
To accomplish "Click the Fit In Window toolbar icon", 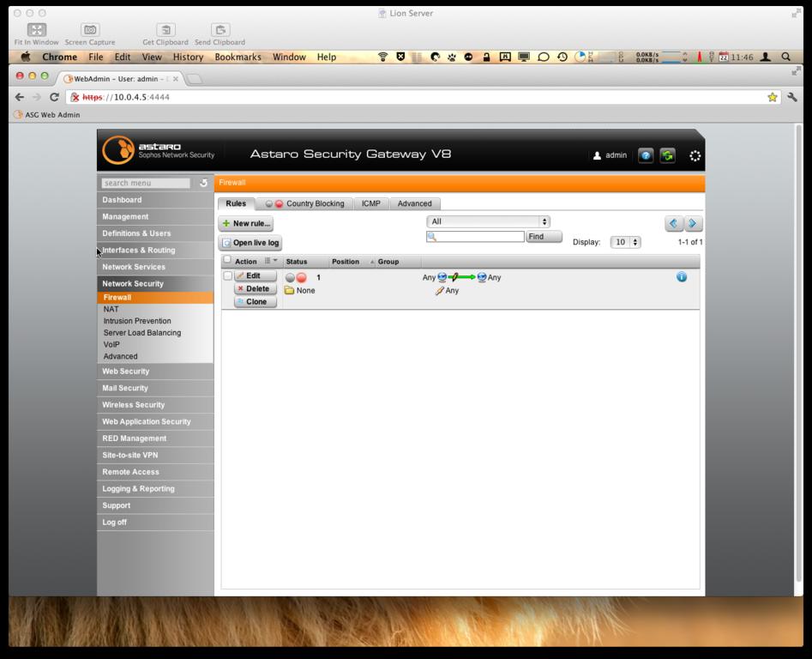I will pos(36,29).
